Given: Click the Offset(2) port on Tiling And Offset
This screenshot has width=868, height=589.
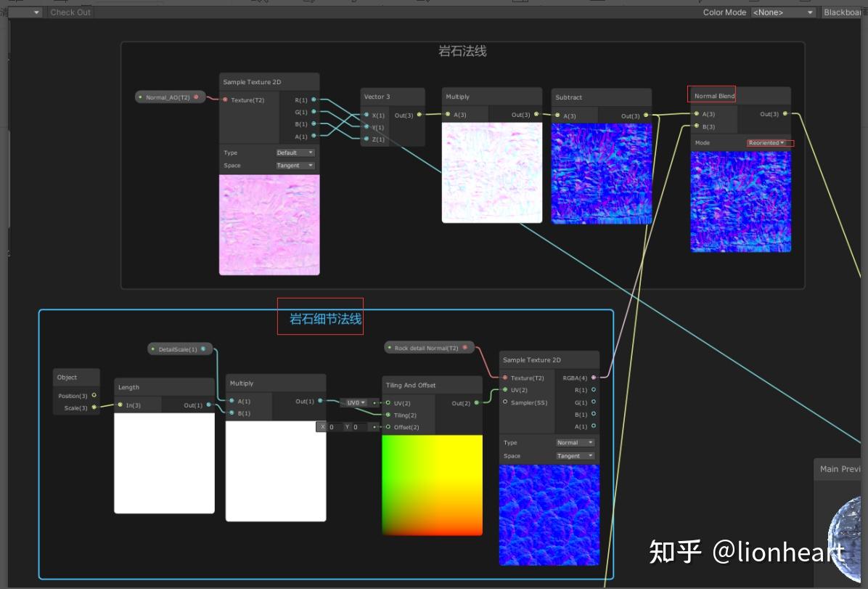Looking at the screenshot, I should coord(388,426).
